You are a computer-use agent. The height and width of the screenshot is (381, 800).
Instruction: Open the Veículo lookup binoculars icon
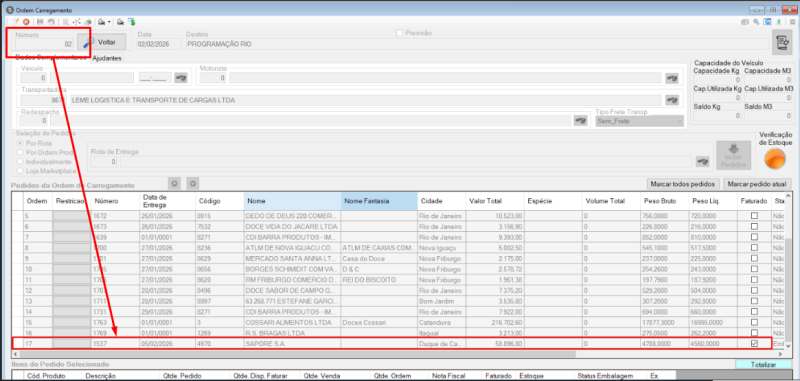coord(181,78)
